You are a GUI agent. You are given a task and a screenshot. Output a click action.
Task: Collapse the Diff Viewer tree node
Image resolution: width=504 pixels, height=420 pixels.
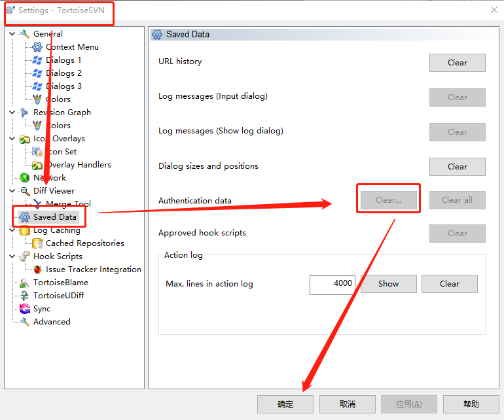tap(12, 191)
